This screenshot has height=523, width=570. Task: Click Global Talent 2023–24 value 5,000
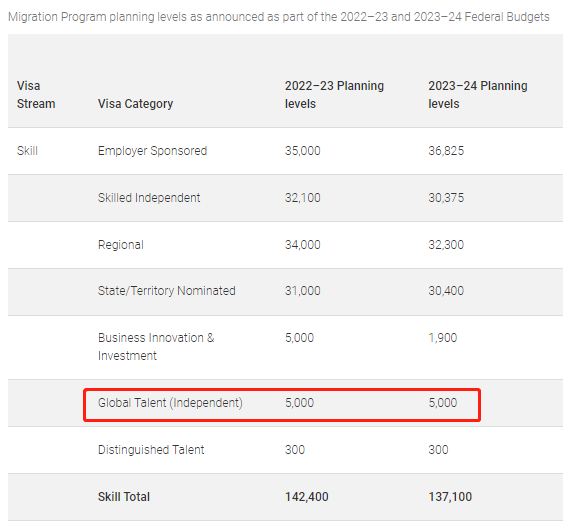click(442, 403)
